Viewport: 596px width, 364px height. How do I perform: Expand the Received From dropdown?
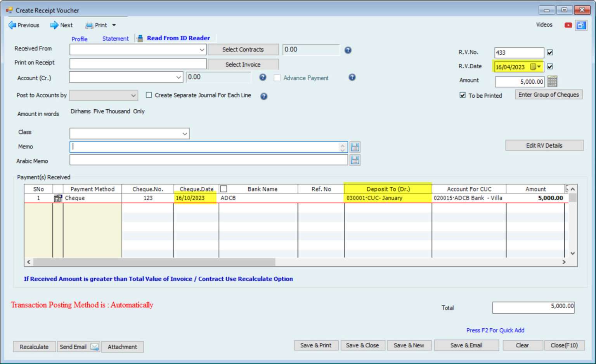(x=202, y=50)
